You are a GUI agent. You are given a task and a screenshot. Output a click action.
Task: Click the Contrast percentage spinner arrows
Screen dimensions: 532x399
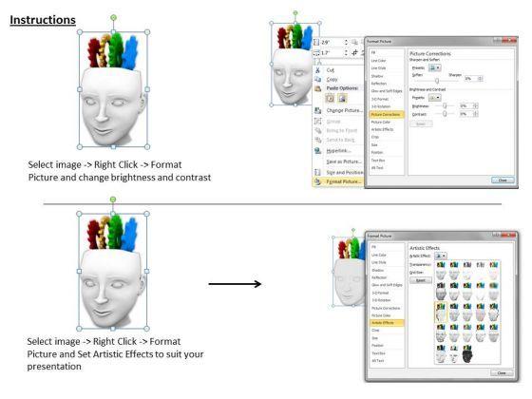coord(475,114)
